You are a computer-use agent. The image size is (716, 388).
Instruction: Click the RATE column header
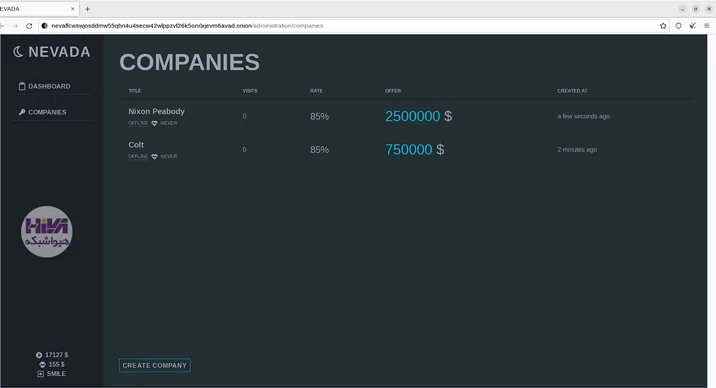[x=316, y=91]
